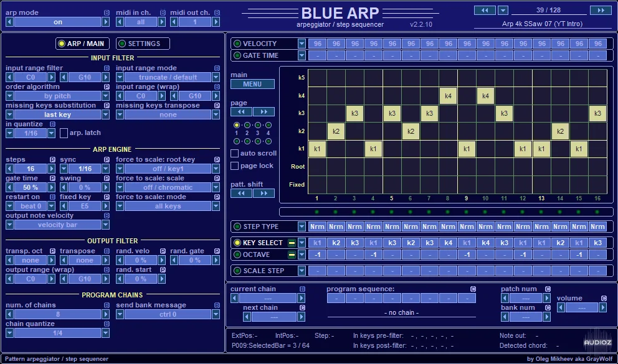This screenshot has width=618, height=364.
Task: Select page 2 radio button
Action: coord(247,125)
